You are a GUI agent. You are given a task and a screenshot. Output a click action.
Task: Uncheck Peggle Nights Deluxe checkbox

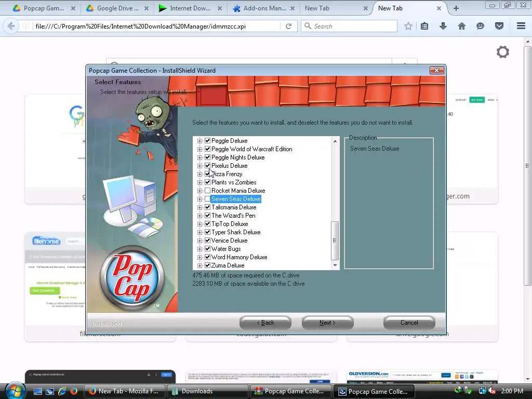click(208, 157)
